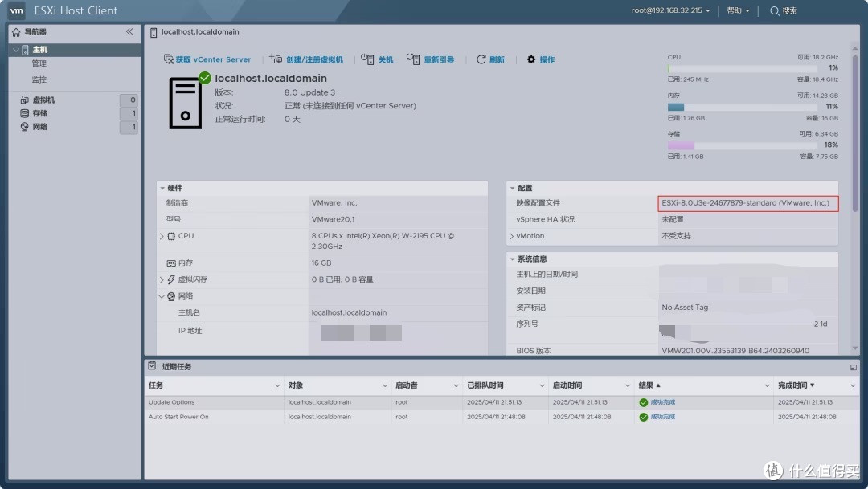Click the CPU usage bar
868x489 pixels.
point(743,68)
